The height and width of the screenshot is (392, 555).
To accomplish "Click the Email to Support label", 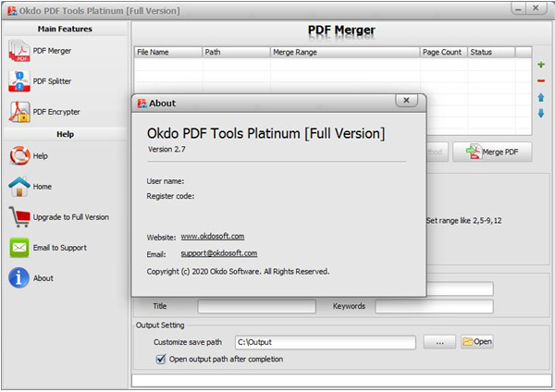I will tap(60, 248).
